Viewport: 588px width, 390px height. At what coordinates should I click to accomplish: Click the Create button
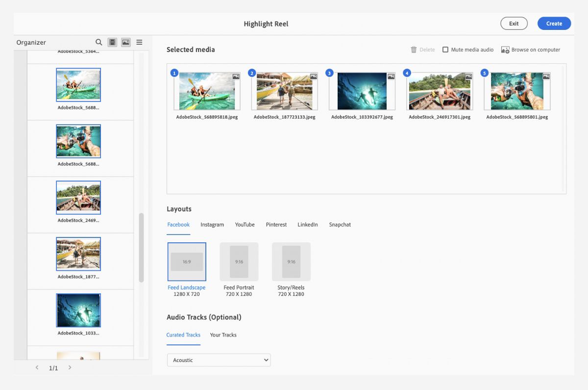(554, 23)
